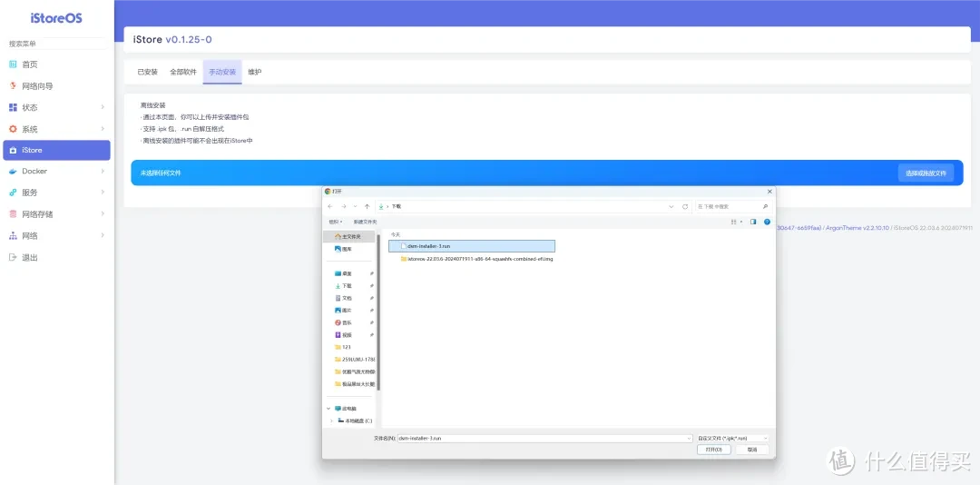This screenshot has height=485, width=980.
Task: Click the 取消 button in dialog
Action: tap(752, 450)
